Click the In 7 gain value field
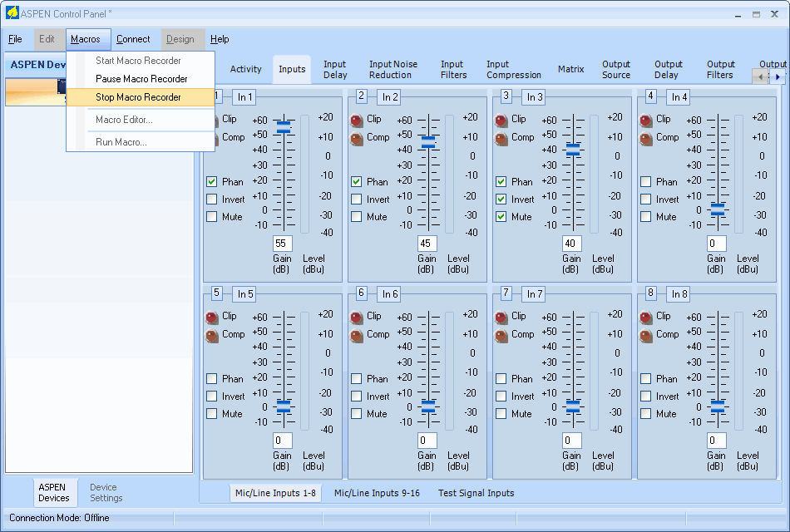 tap(572, 441)
